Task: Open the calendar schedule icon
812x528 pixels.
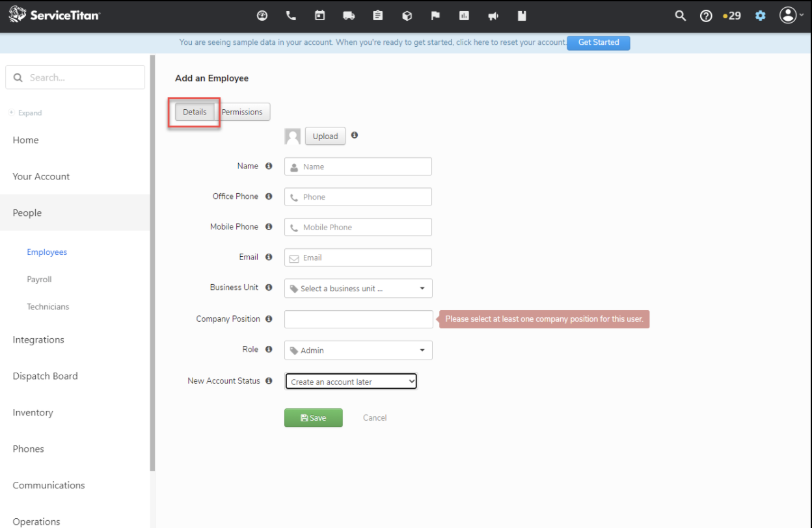Action: [x=319, y=16]
